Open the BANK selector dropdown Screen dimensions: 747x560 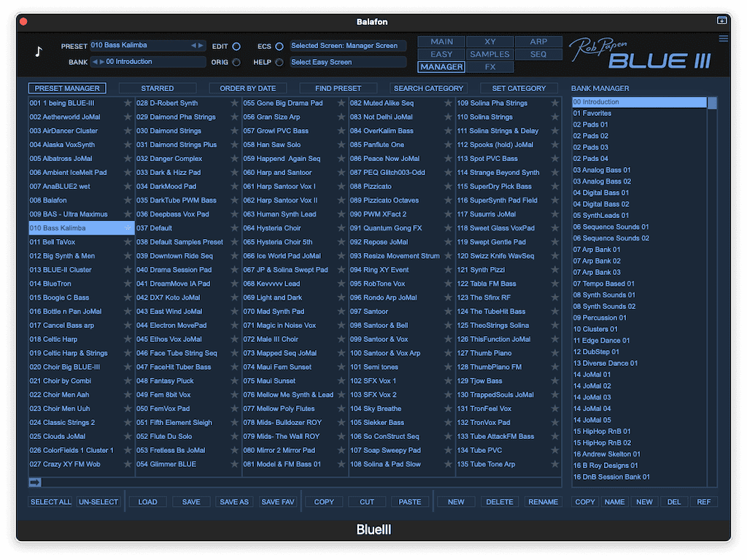point(153,62)
